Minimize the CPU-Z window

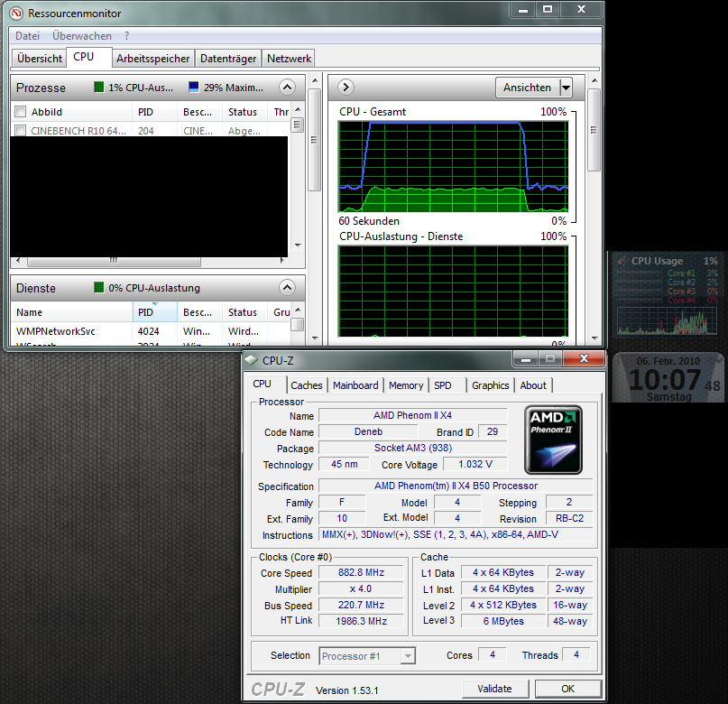coord(526,359)
